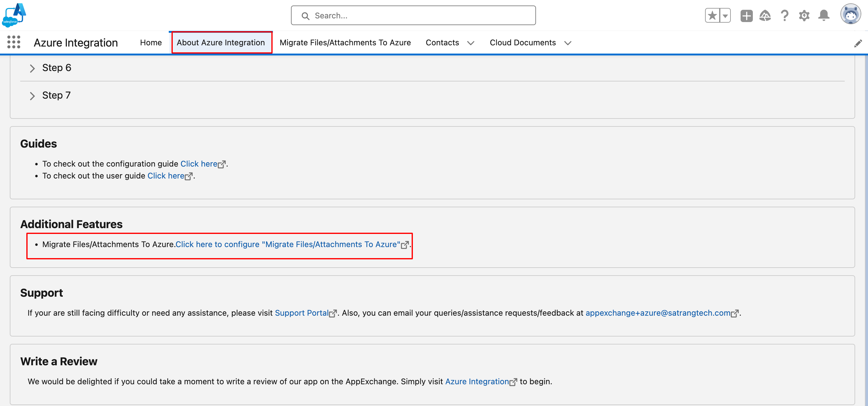The width and height of the screenshot is (868, 406).
Task: Open the Notifications bell icon
Action: click(824, 16)
